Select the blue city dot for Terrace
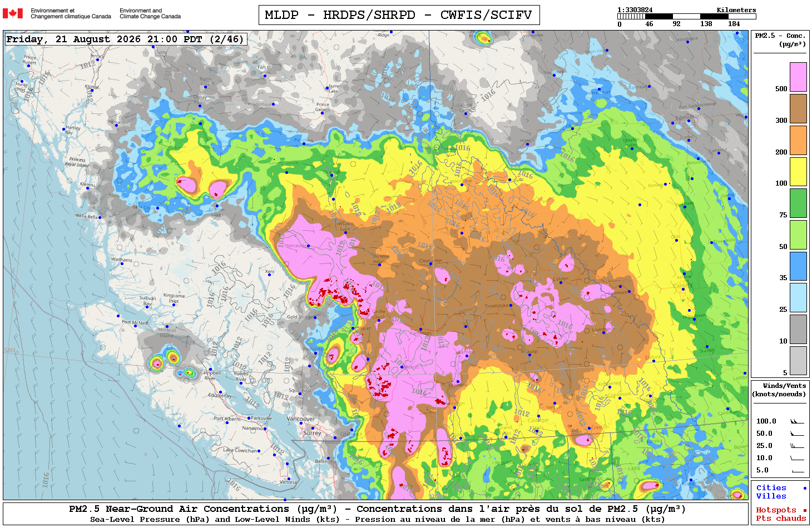 pyautogui.click(x=98, y=59)
